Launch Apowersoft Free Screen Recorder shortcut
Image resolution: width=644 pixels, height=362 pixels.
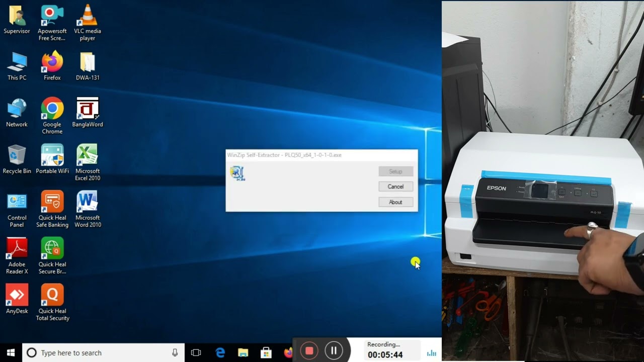coord(52,23)
